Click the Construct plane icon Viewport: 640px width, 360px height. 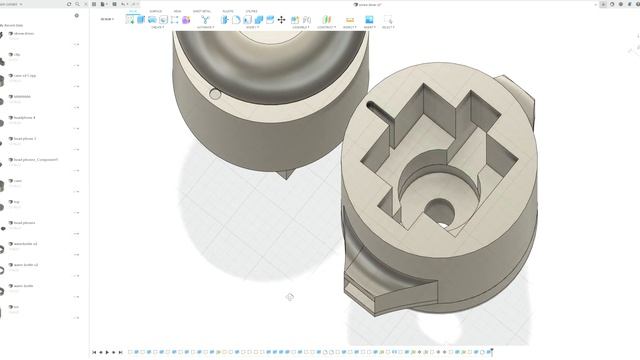[327, 20]
